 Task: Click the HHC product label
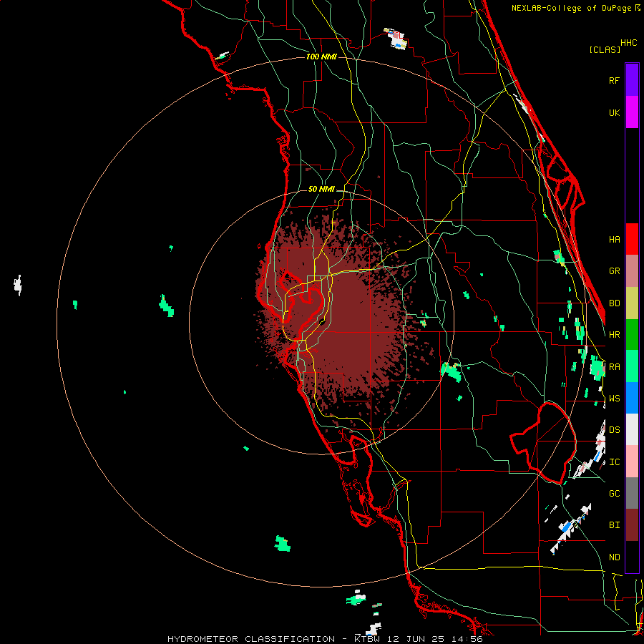(628, 43)
